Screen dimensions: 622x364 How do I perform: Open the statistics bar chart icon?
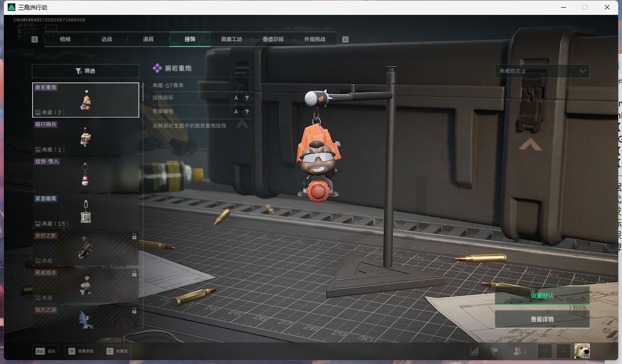(x=474, y=351)
